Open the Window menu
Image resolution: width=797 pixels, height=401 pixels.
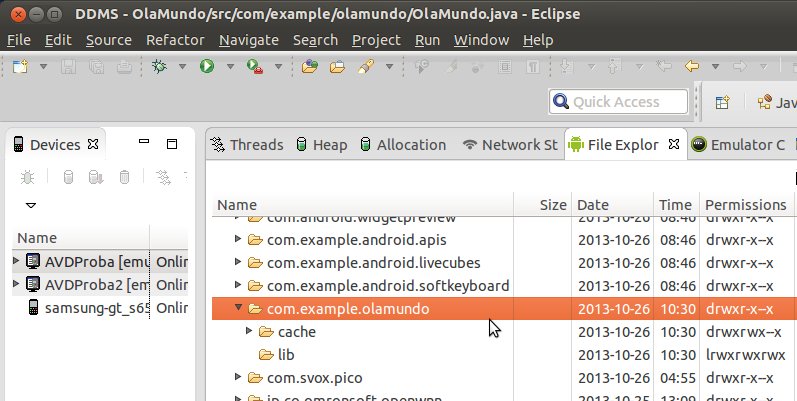click(x=481, y=40)
